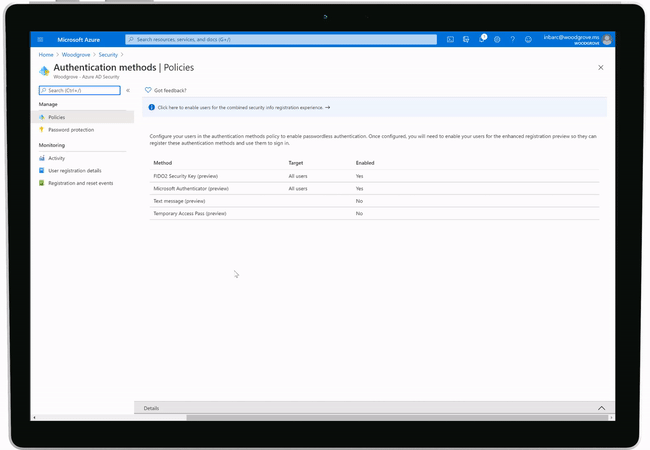Open the notifications bell
This screenshot has width=650, height=450.
tap(482, 39)
